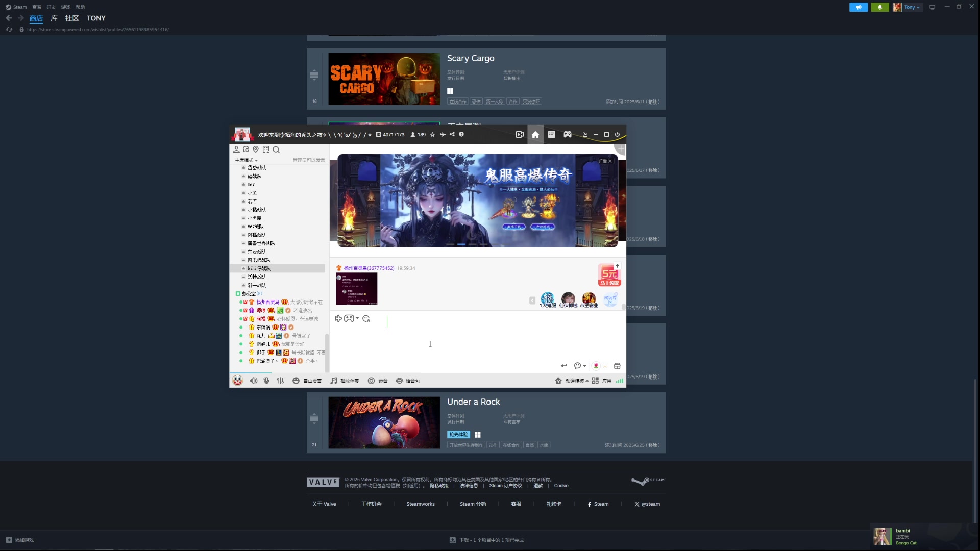
Task: Select user 扬州百灵鸟 in YY member list
Action: coord(267,302)
